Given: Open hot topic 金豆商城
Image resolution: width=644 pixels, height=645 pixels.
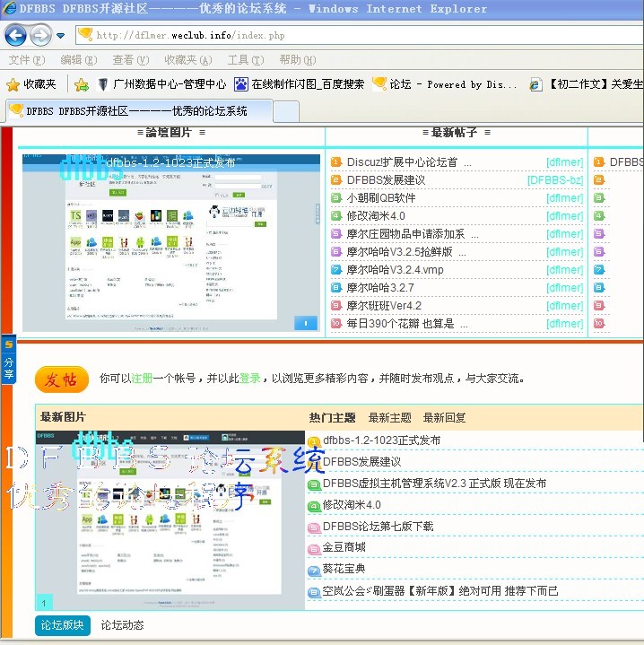Looking at the screenshot, I should tap(344, 547).
